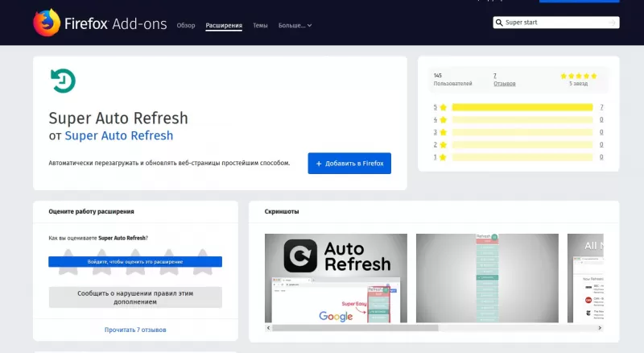
Task: Open the second screenshot with the refresh menu
Action: 487,278
